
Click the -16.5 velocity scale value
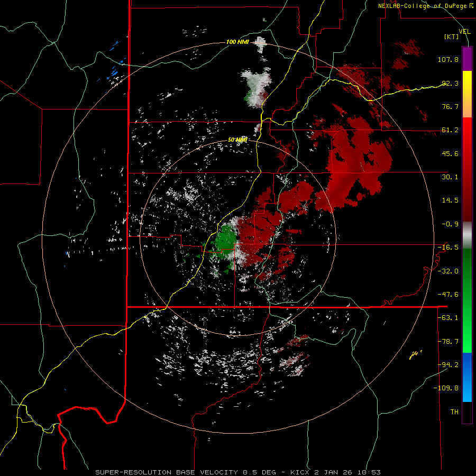[x=448, y=248]
